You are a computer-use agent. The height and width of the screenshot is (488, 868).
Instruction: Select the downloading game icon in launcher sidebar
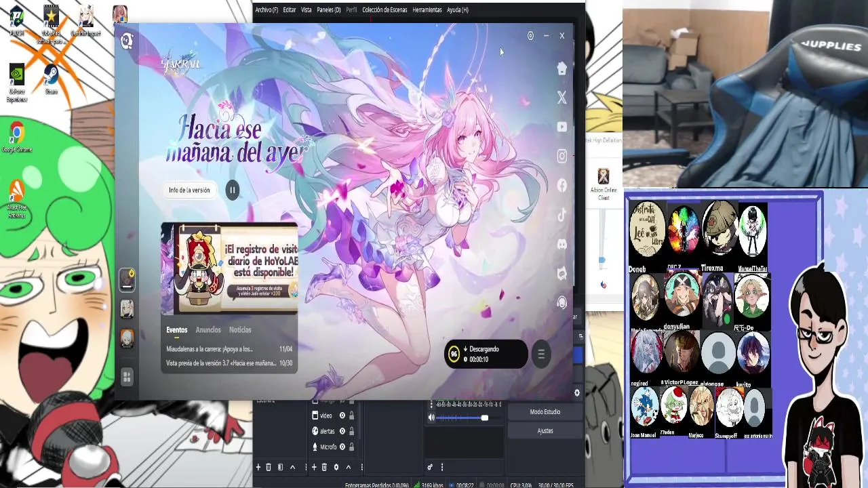point(127,279)
